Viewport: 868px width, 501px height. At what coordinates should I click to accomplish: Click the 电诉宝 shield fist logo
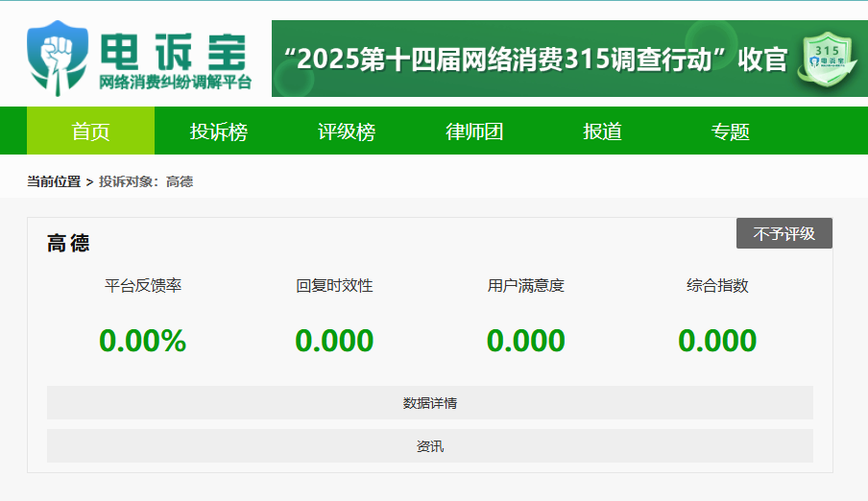(x=57, y=59)
